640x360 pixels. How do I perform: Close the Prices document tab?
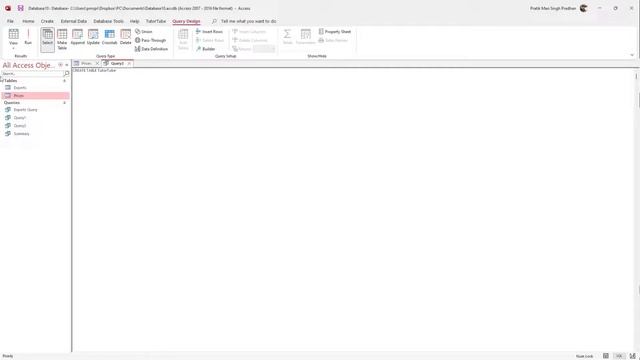tap(97, 63)
